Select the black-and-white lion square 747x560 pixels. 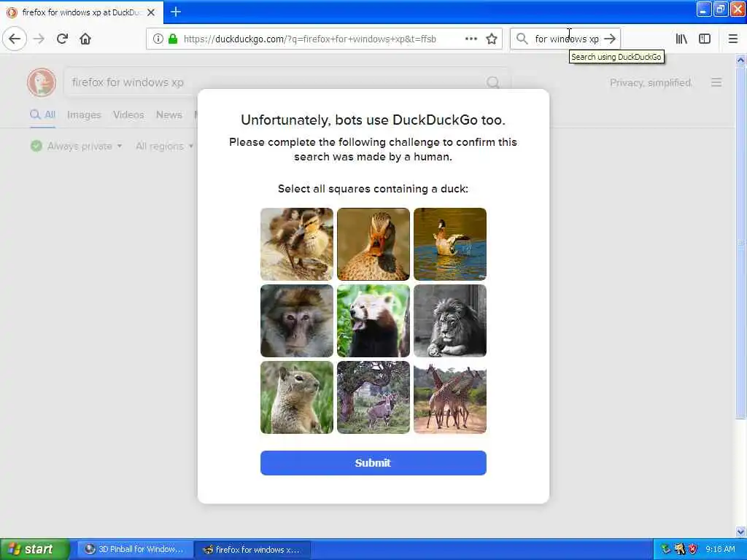click(x=450, y=321)
